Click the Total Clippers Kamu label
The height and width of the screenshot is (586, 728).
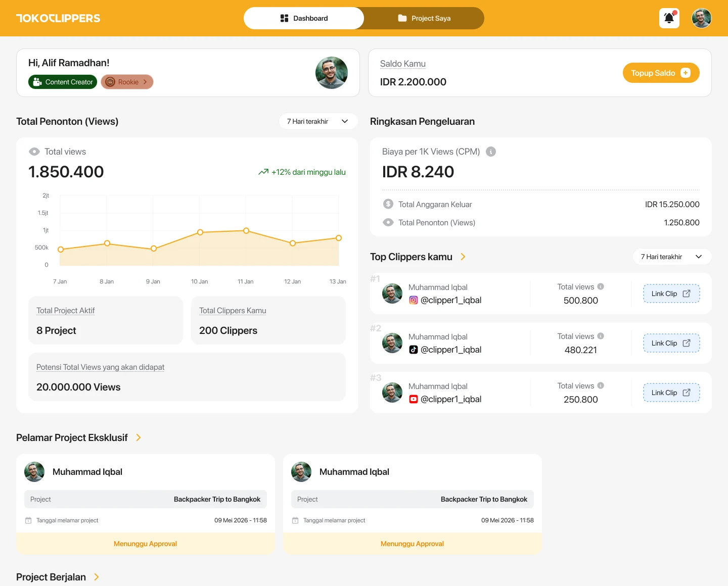(x=233, y=311)
